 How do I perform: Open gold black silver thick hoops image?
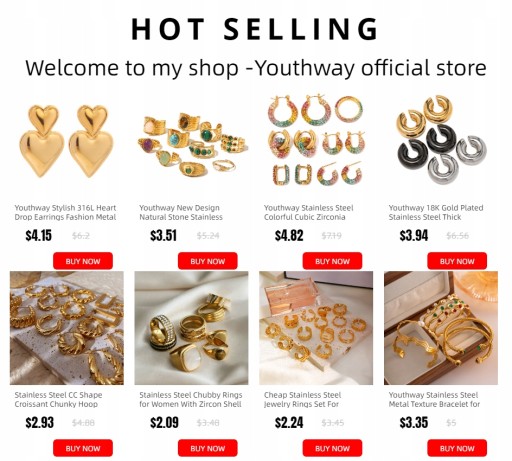(x=441, y=141)
